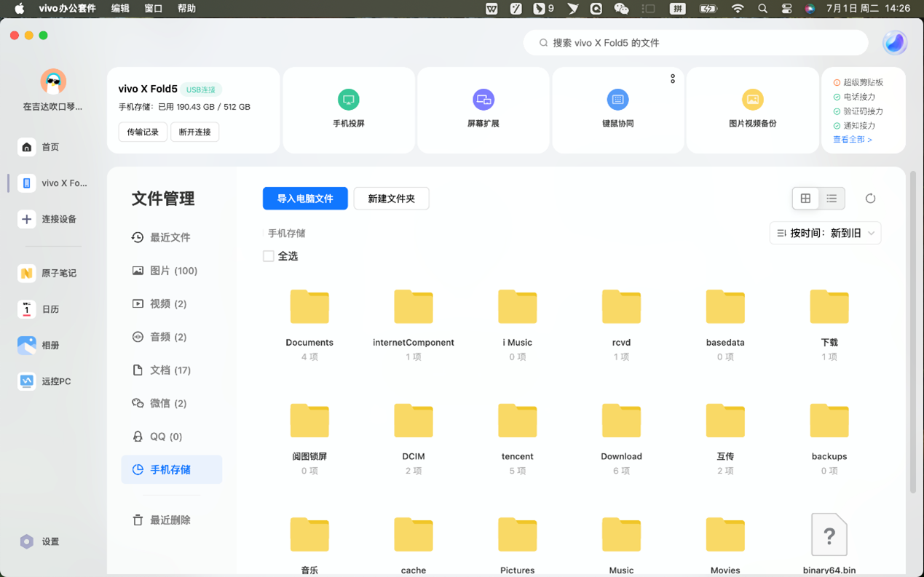Screen dimensions: 924x577
Task: Show 音频 (2) category
Action: pyautogui.click(x=171, y=337)
